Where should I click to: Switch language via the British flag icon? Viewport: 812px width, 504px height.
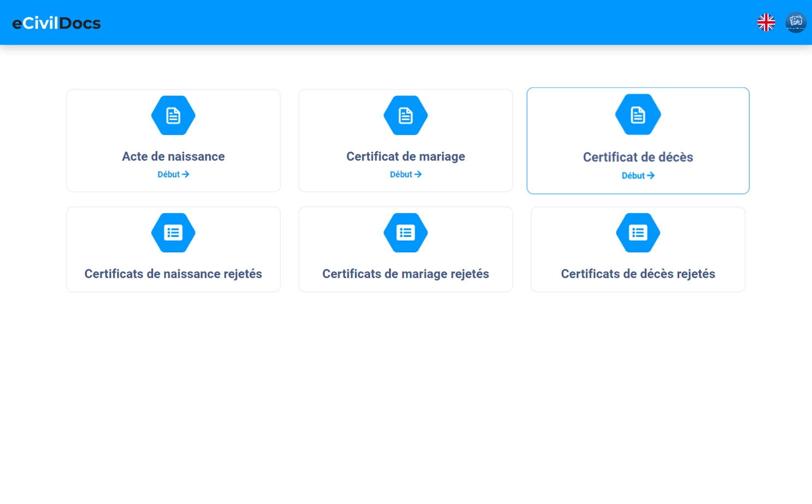[x=766, y=22]
